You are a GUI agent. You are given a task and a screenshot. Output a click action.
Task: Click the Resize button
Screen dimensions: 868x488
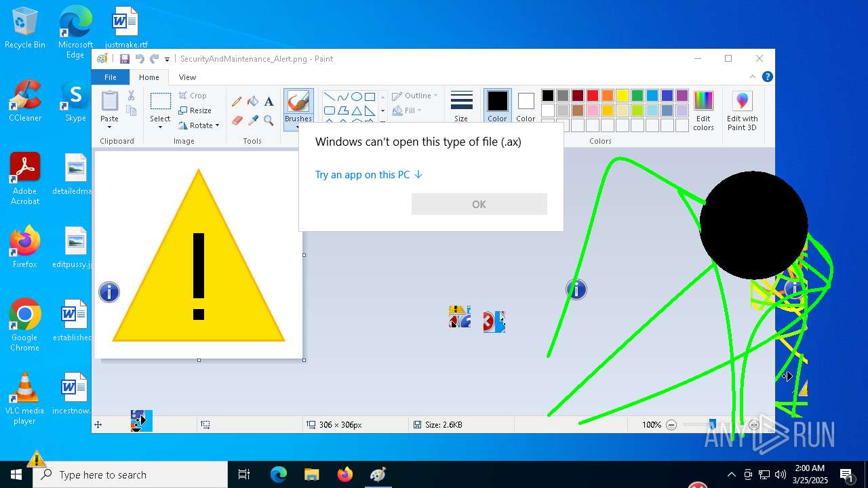[195, 110]
